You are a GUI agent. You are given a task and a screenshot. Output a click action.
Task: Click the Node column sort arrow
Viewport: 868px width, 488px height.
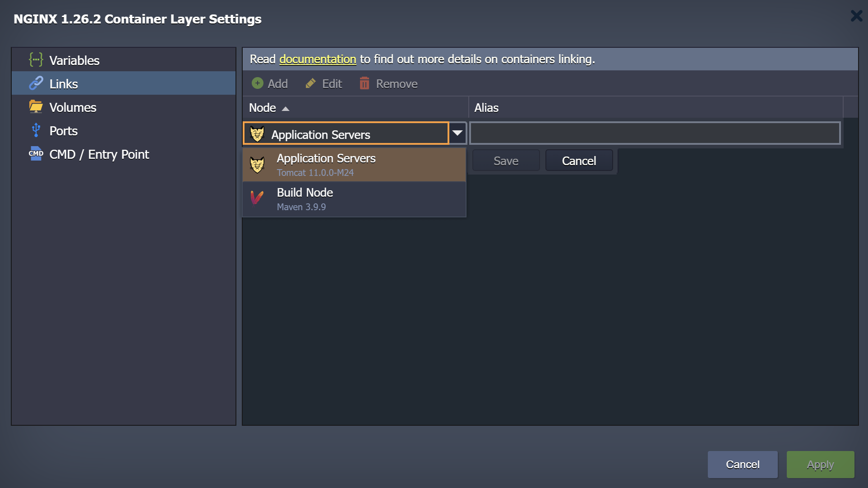coord(284,108)
